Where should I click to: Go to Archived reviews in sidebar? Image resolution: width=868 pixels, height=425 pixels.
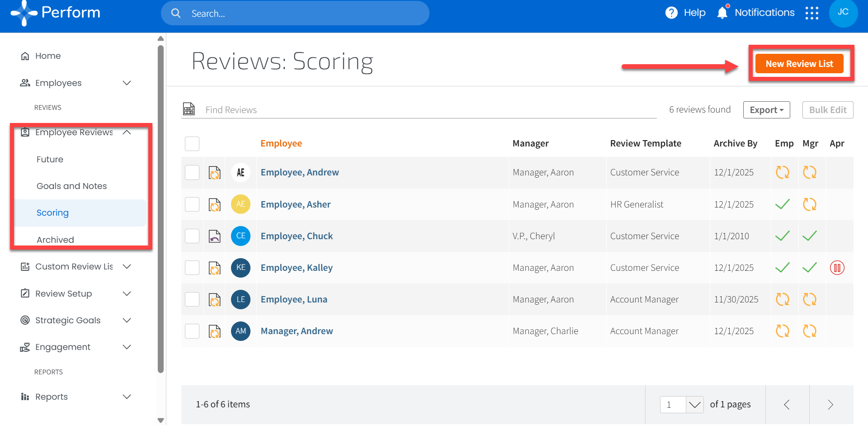click(55, 240)
